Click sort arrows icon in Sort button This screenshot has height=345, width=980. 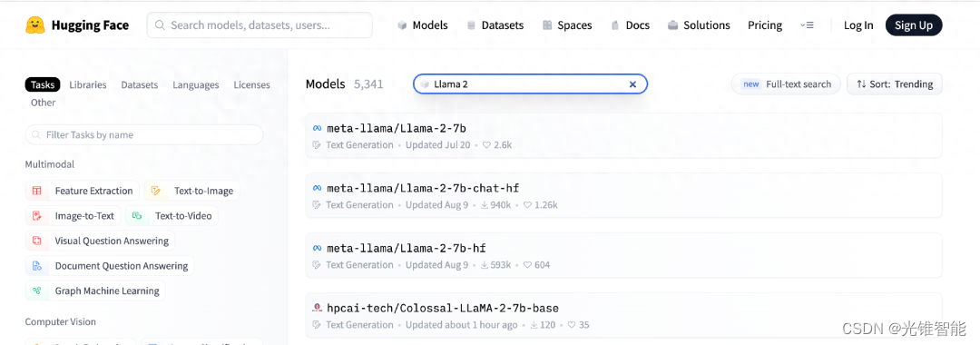tap(861, 84)
